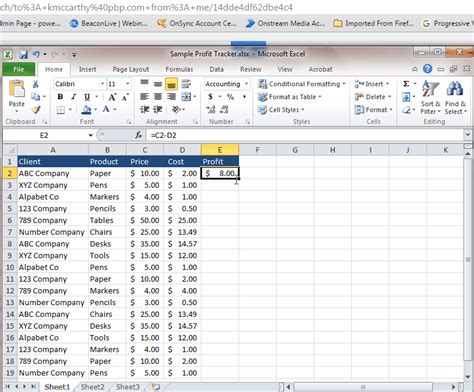Switch to Page Layout tab

click(x=131, y=69)
